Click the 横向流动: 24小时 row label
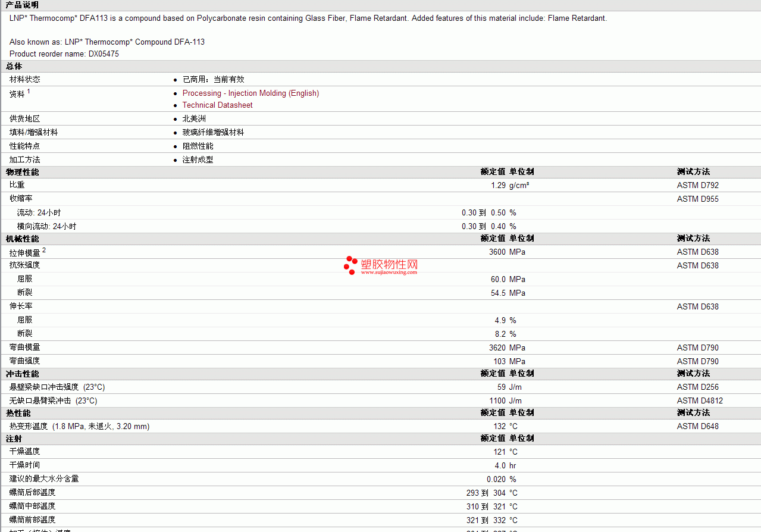This screenshot has width=761, height=532. 46,226
